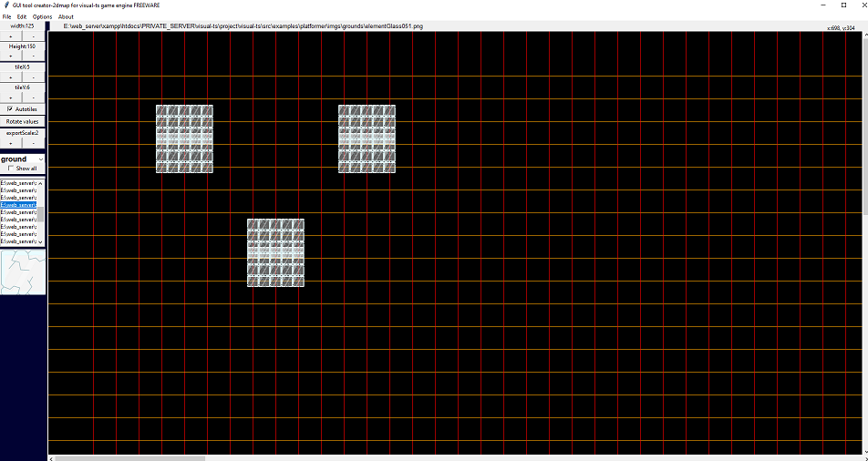Increase tileX with the plus button
The image size is (868, 461).
point(11,77)
